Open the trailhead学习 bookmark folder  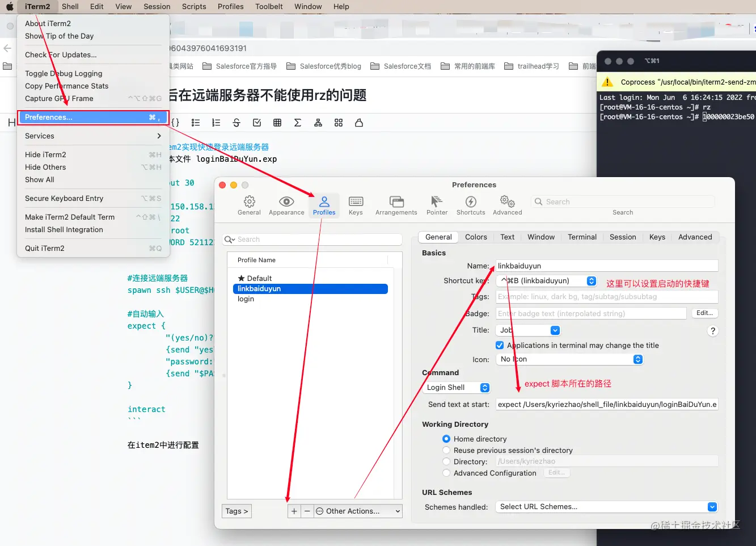[531, 66]
